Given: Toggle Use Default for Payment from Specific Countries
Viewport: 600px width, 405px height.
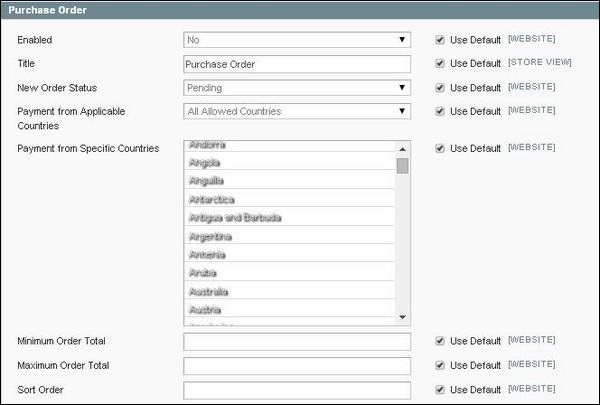Looking at the screenshot, I should 440,149.
